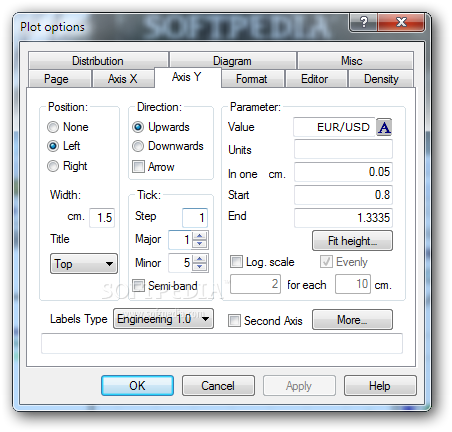
Task: Click the Minor tick number field
Action: tap(180, 263)
